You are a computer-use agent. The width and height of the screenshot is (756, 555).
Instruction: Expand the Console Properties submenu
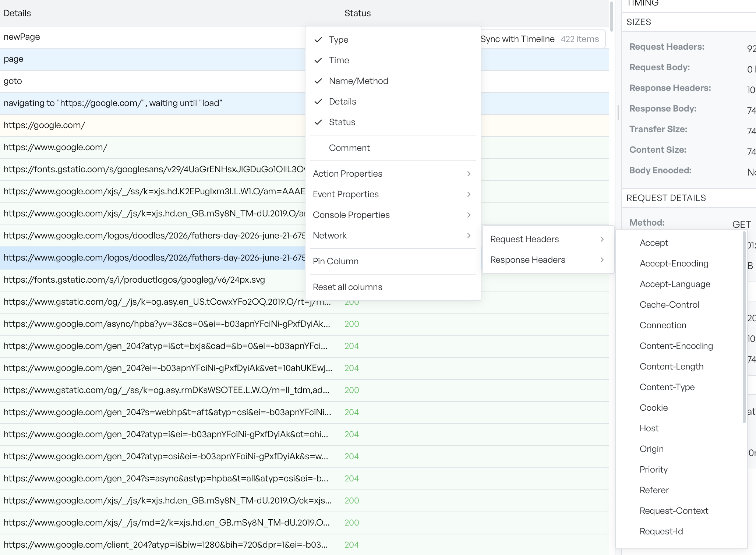tap(393, 215)
